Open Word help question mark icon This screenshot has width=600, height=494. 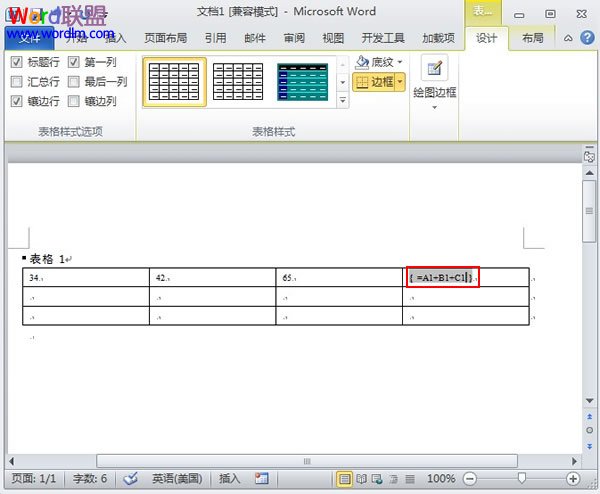point(587,37)
